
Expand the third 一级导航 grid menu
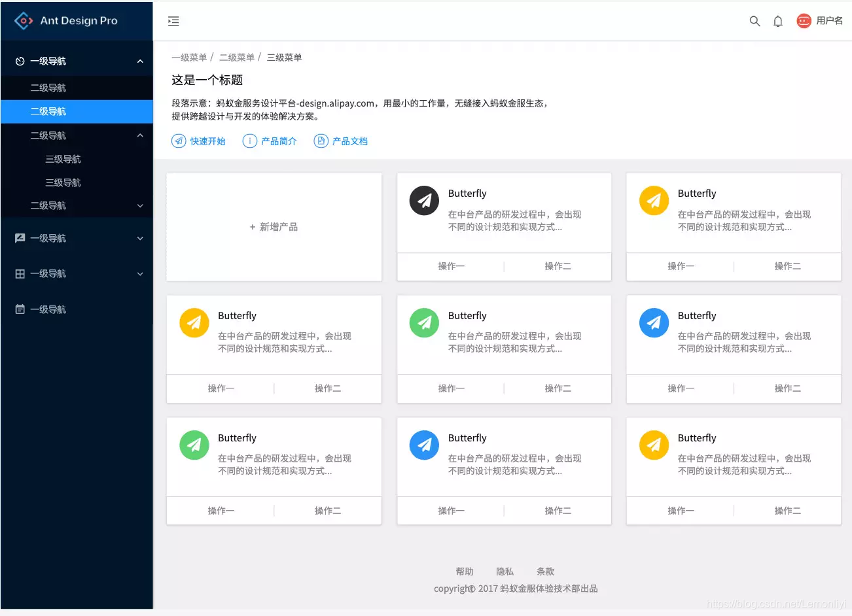coord(77,273)
